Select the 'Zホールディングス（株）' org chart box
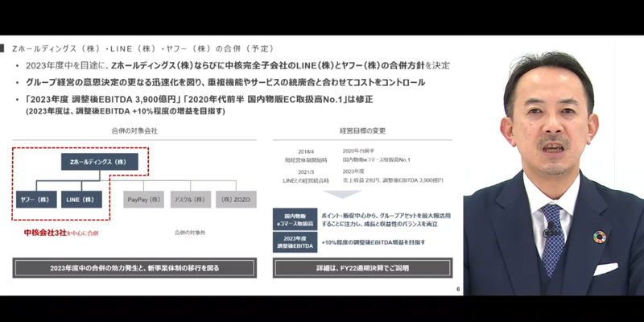Image resolution: width=644 pixels, height=322 pixels. pyautogui.click(x=100, y=162)
